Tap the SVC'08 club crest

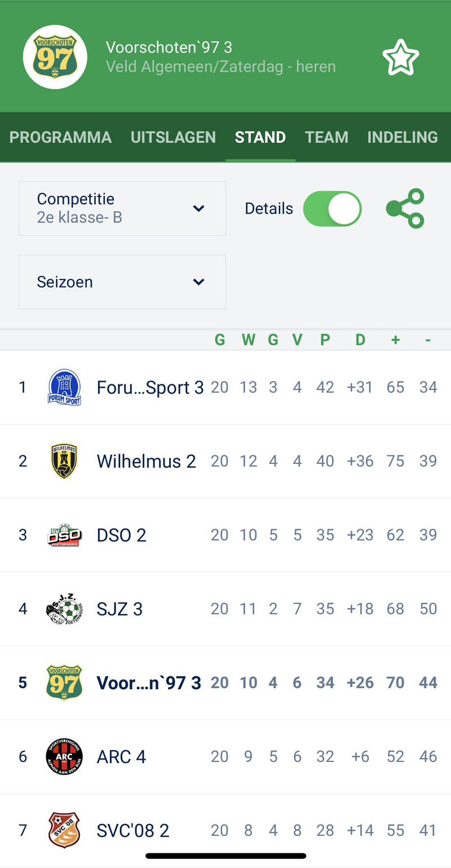point(64,830)
